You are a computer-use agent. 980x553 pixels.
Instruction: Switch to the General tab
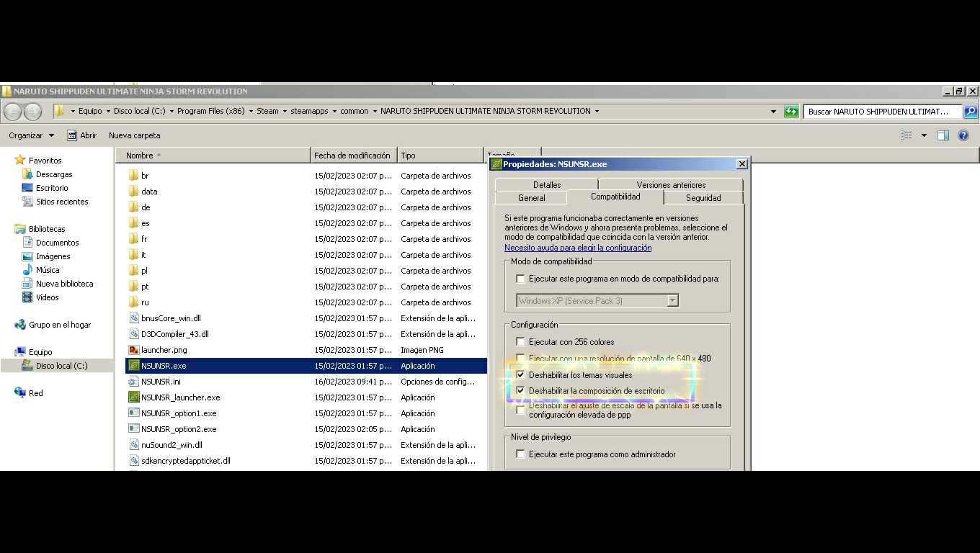click(532, 198)
